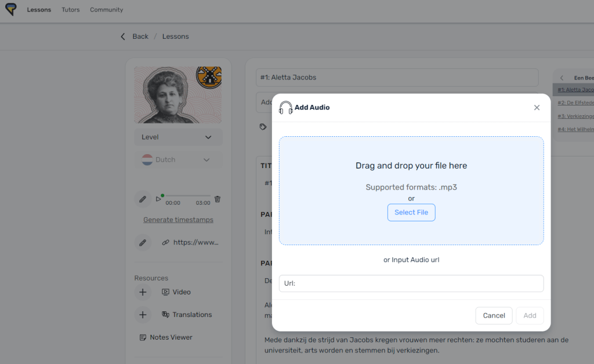Open the Tutors menu item

[71, 10]
